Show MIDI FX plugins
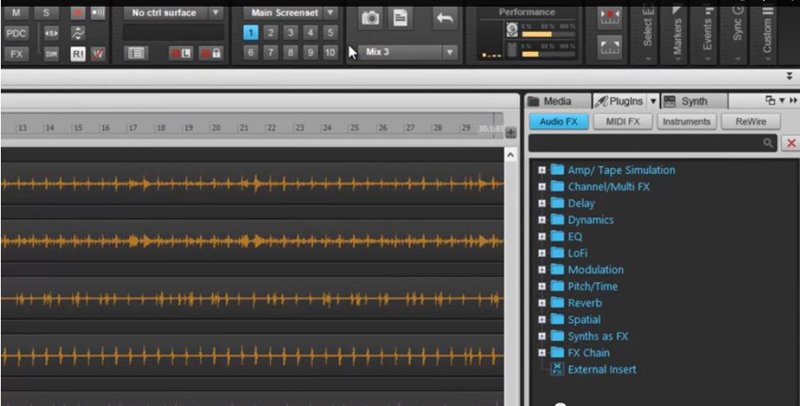 (x=622, y=121)
